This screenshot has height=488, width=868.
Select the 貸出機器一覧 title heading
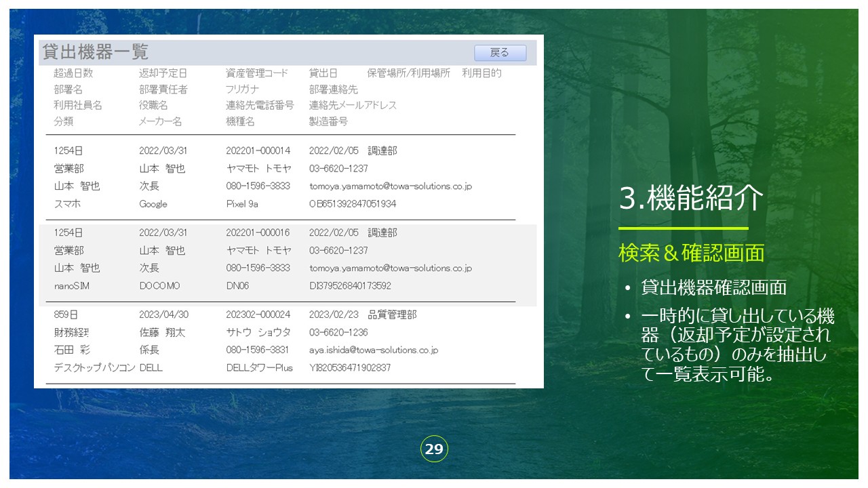pyautogui.click(x=96, y=52)
